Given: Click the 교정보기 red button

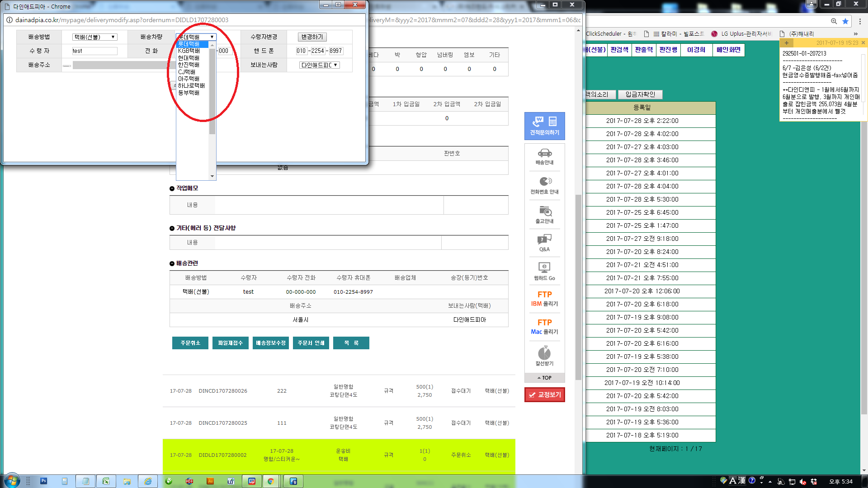Looking at the screenshot, I should [x=544, y=394].
